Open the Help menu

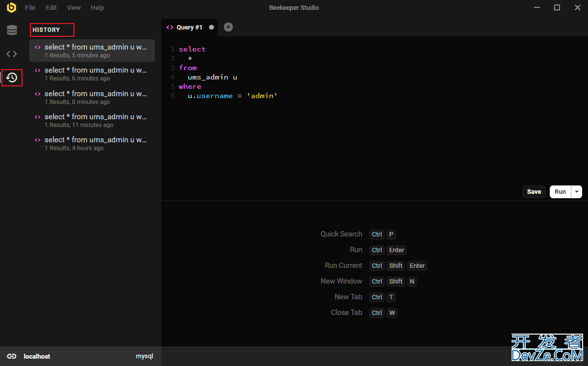point(98,8)
